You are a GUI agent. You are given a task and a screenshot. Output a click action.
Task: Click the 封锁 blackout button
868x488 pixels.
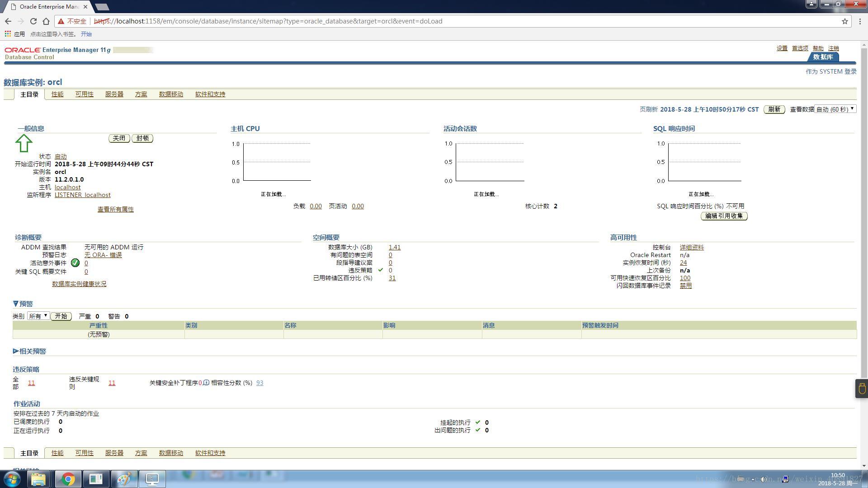(x=142, y=138)
